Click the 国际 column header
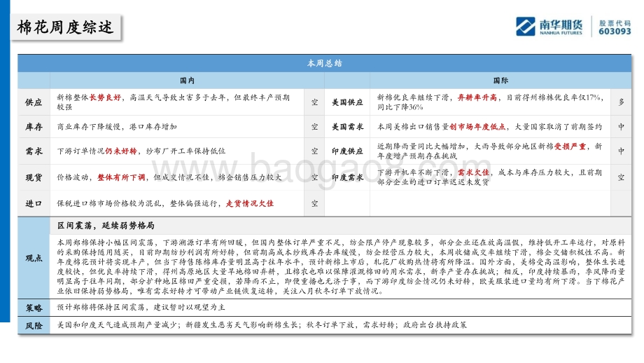 (x=500, y=81)
